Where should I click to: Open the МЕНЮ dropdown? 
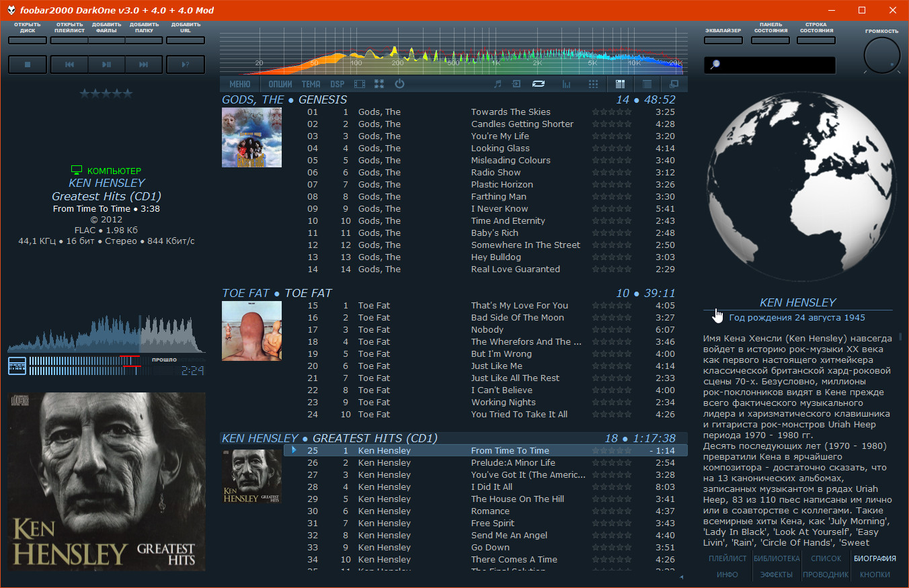coord(240,84)
